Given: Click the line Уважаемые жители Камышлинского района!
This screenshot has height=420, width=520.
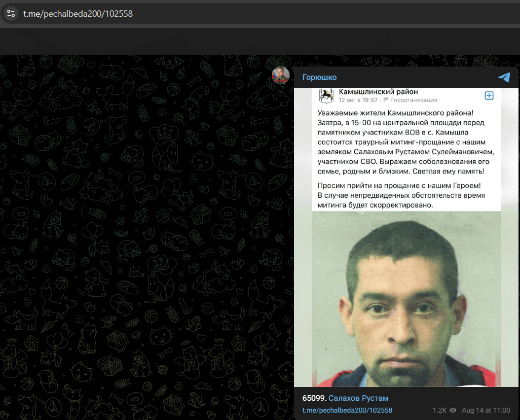Looking at the screenshot, I should pos(395,113).
